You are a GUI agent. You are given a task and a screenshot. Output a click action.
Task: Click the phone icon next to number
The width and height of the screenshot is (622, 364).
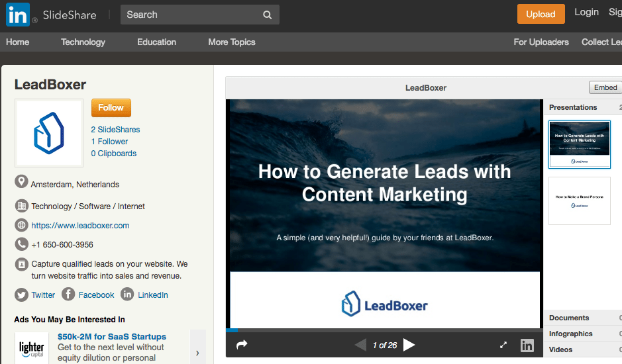pyautogui.click(x=21, y=244)
